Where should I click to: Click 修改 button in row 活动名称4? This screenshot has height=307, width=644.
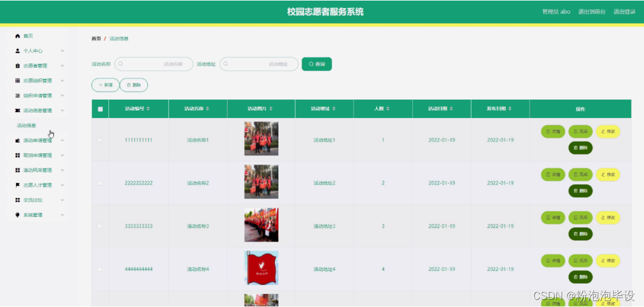608,261
